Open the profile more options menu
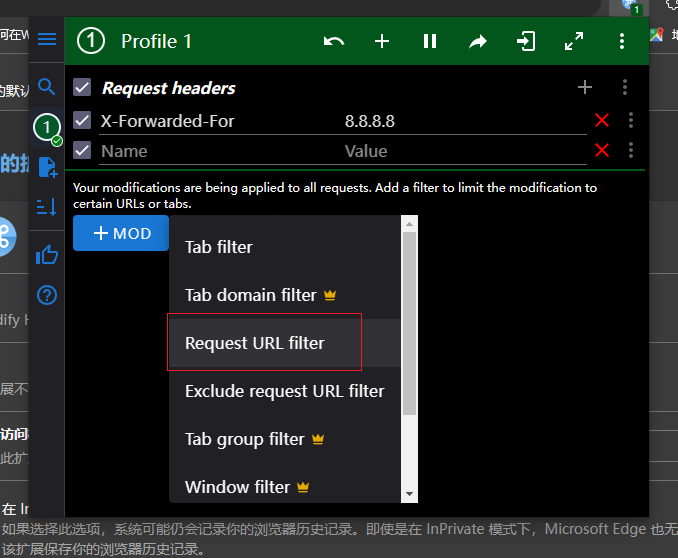This screenshot has width=678, height=558. point(622,42)
